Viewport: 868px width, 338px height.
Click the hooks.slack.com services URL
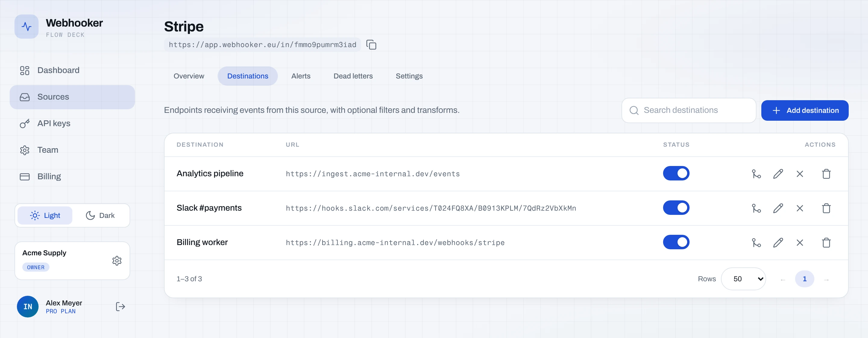tap(431, 208)
